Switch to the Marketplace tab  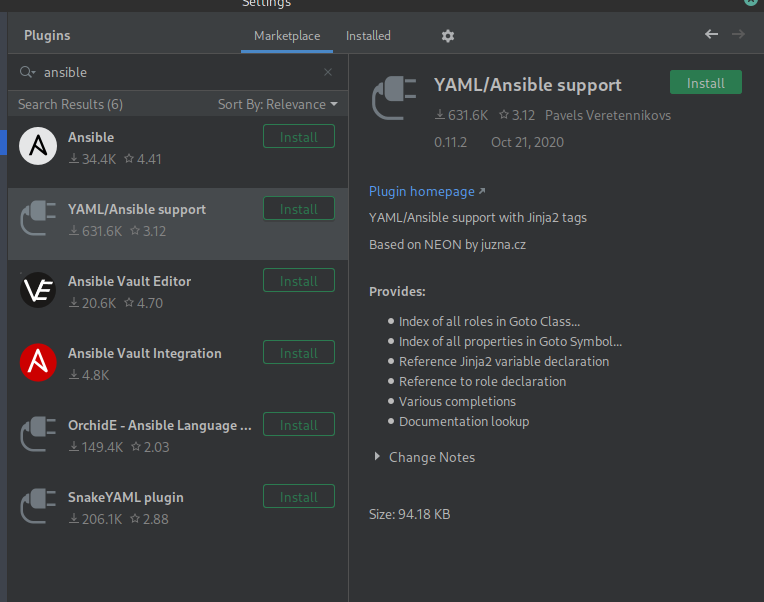[287, 36]
